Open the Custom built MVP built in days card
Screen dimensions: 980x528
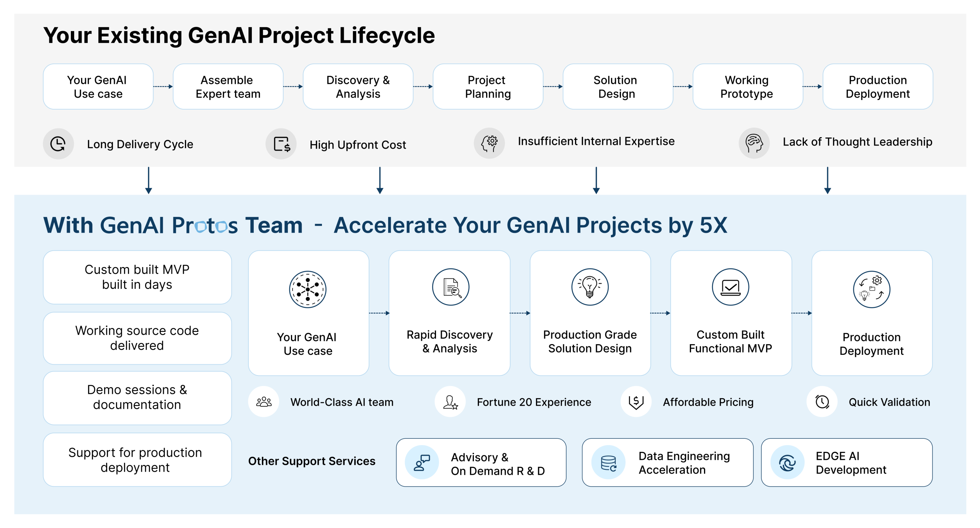click(x=137, y=277)
